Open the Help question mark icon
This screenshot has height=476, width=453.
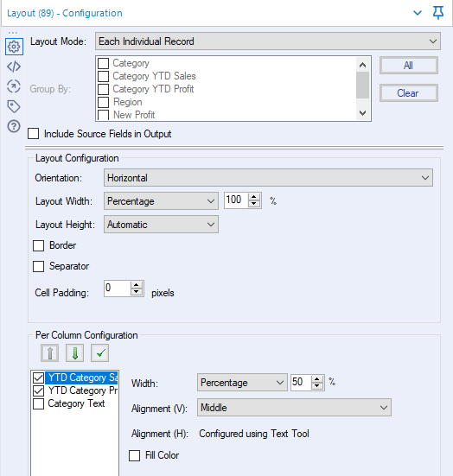[14, 126]
